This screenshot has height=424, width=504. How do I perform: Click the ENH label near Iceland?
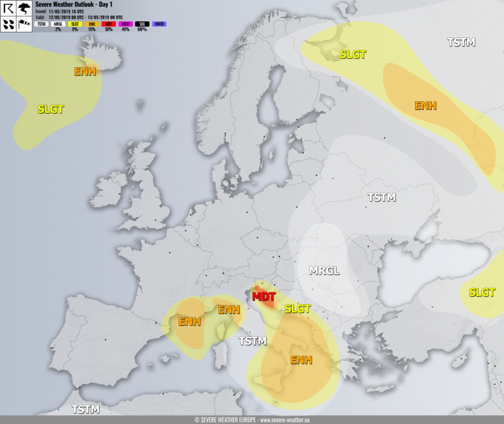point(85,71)
